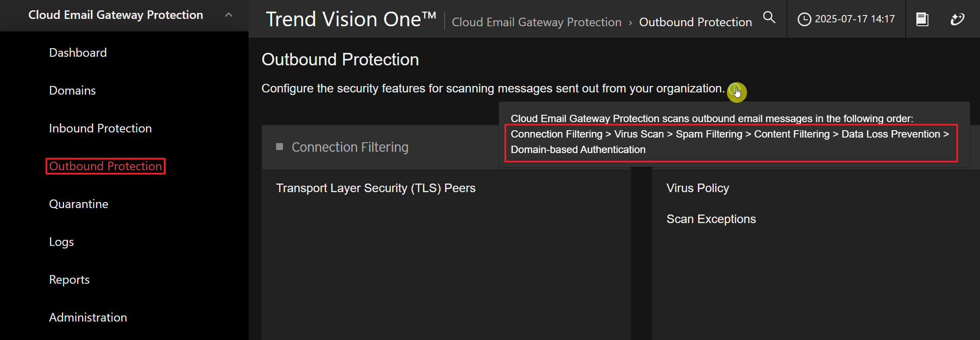Image resolution: width=980 pixels, height=340 pixels.
Task: Open the book-shaped documentation icon
Action: coord(922,19)
